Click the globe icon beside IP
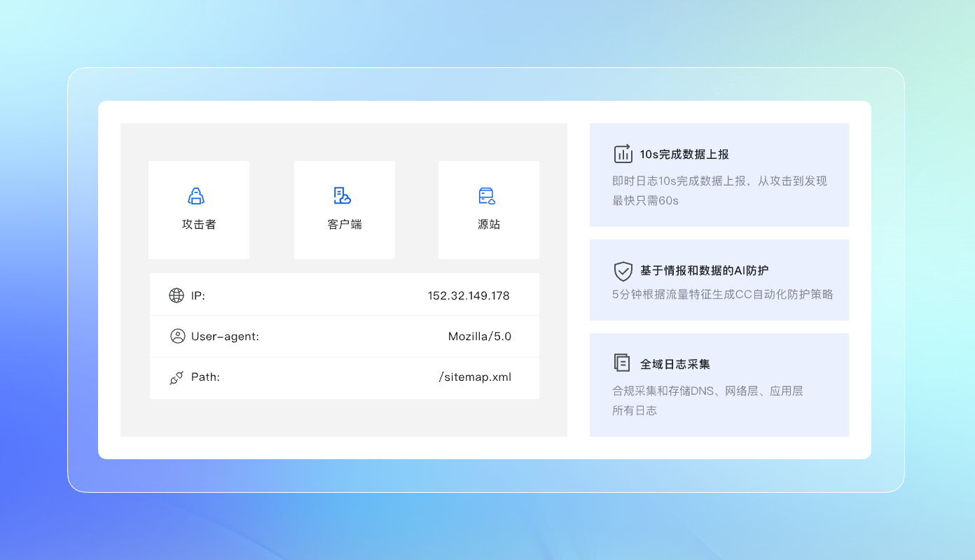 (177, 295)
